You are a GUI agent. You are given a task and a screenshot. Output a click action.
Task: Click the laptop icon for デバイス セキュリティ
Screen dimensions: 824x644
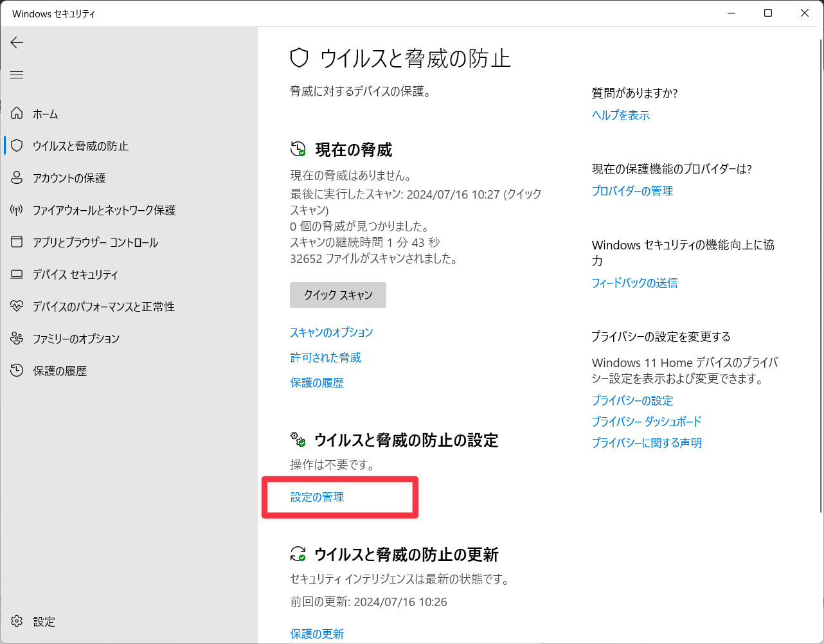[x=17, y=274]
